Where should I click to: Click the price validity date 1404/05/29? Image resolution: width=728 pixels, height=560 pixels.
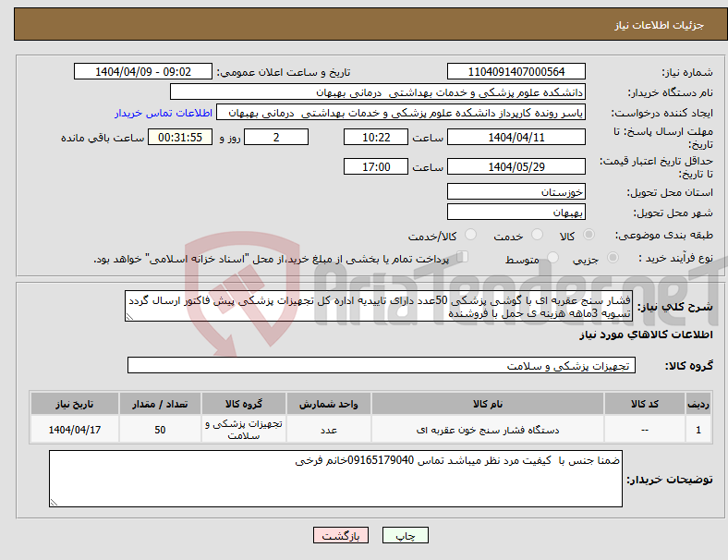pyautogui.click(x=516, y=166)
